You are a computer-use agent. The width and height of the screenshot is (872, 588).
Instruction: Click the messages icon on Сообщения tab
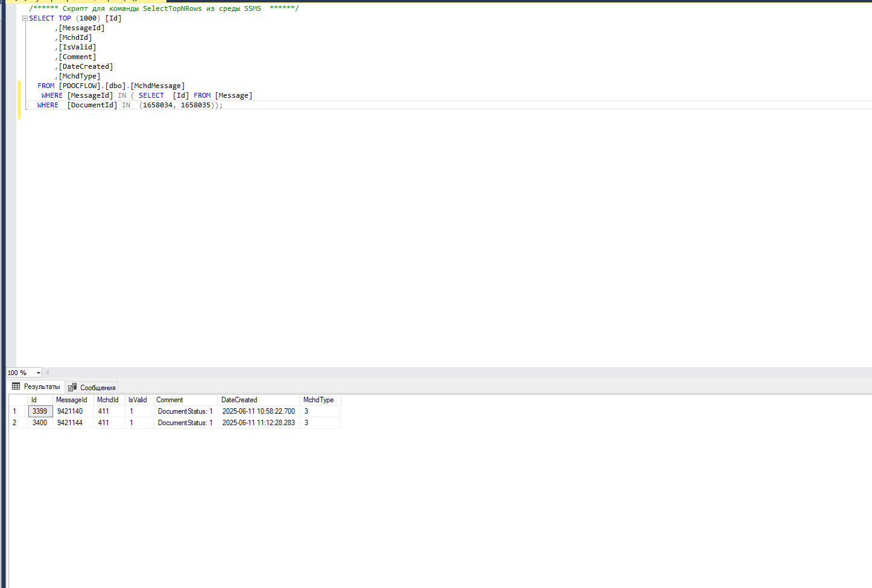tap(72, 387)
